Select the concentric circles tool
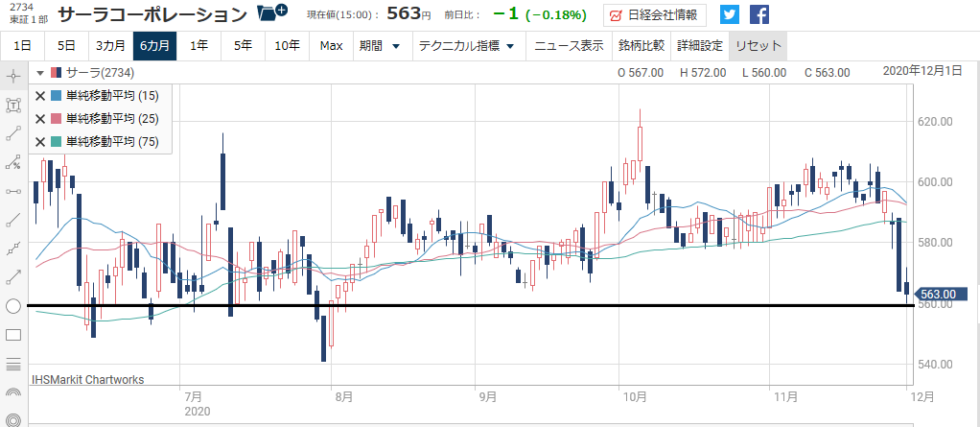The image size is (980, 427). tap(13, 419)
